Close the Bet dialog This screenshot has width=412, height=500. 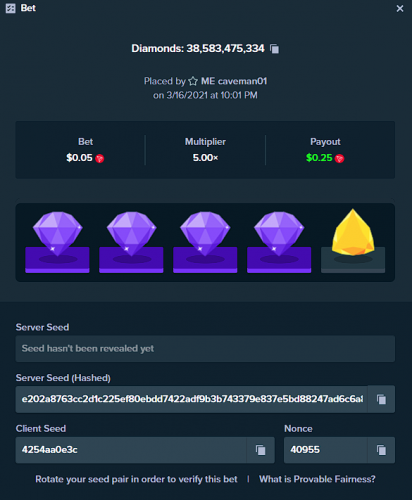click(x=400, y=8)
